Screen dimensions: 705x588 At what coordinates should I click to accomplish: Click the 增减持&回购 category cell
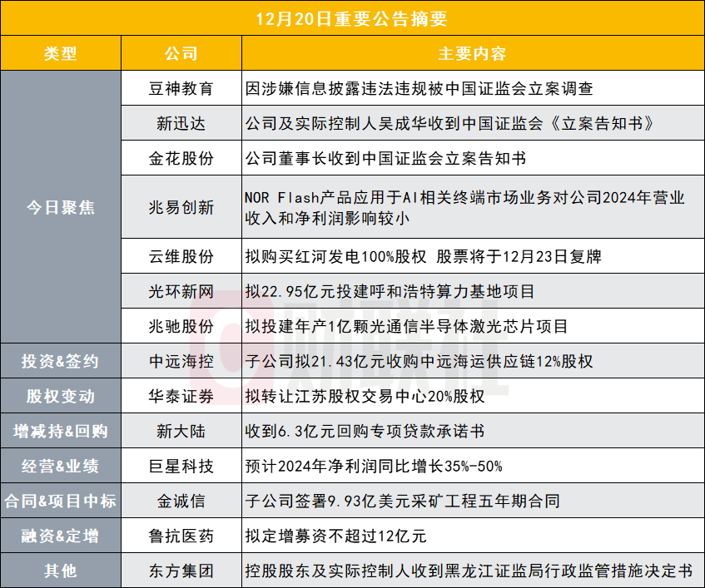point(61,432)
